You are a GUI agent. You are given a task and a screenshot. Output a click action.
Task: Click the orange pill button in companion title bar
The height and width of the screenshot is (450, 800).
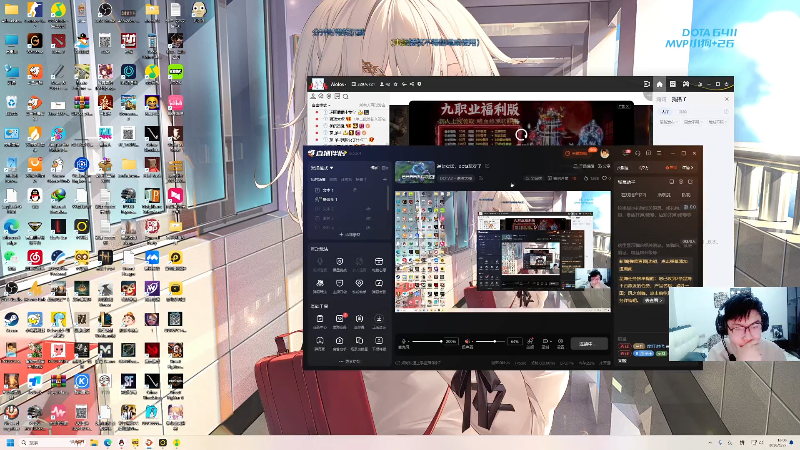click(x=577, y=153)
